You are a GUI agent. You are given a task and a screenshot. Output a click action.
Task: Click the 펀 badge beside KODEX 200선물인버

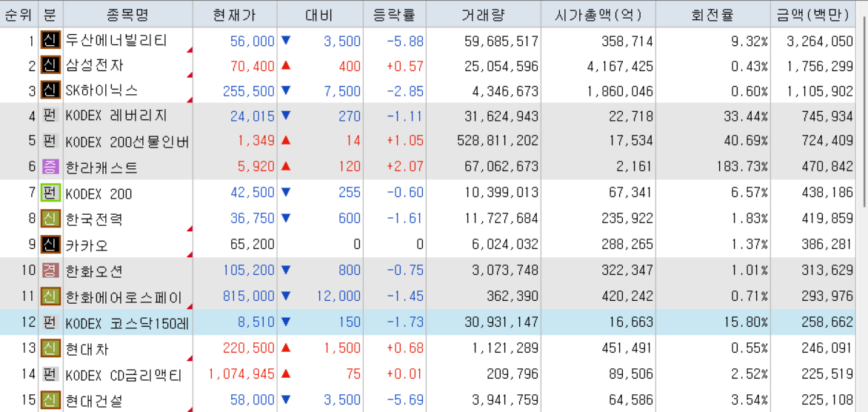coord(50,142)
